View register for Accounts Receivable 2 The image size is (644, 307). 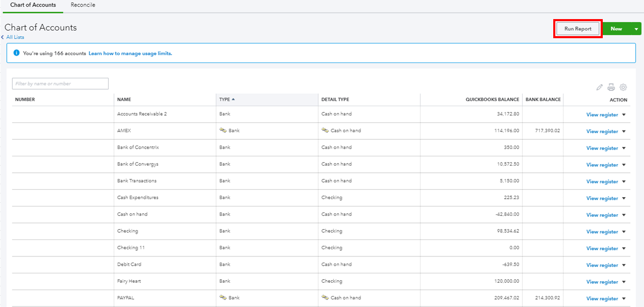tap(602, 115)
